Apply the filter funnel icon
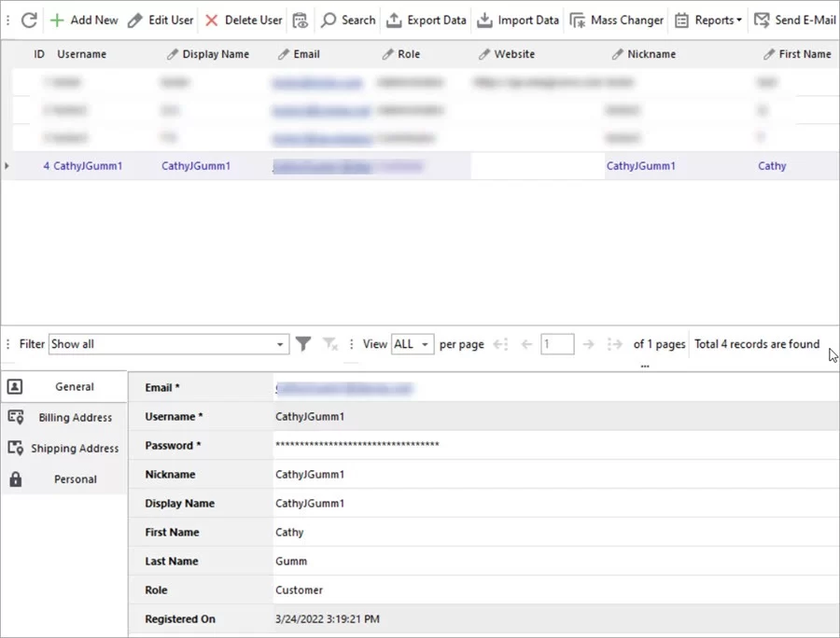This screenshot has width=840, height=638. [302, 343]
